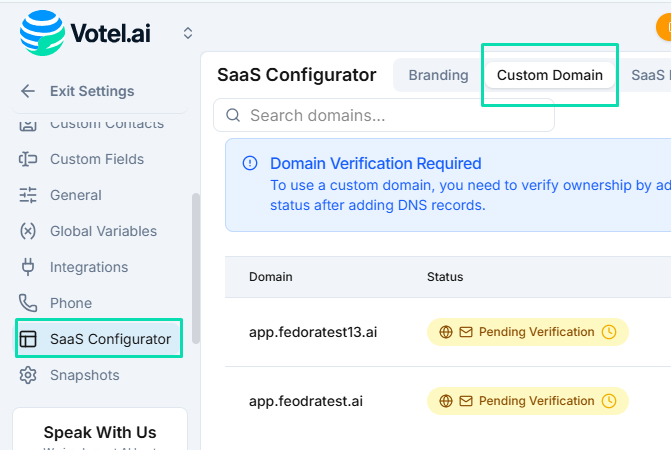Click mail icon in app.fedoratest13.ai status
This screenshot has width=671, height=450.
coord(466,332)
